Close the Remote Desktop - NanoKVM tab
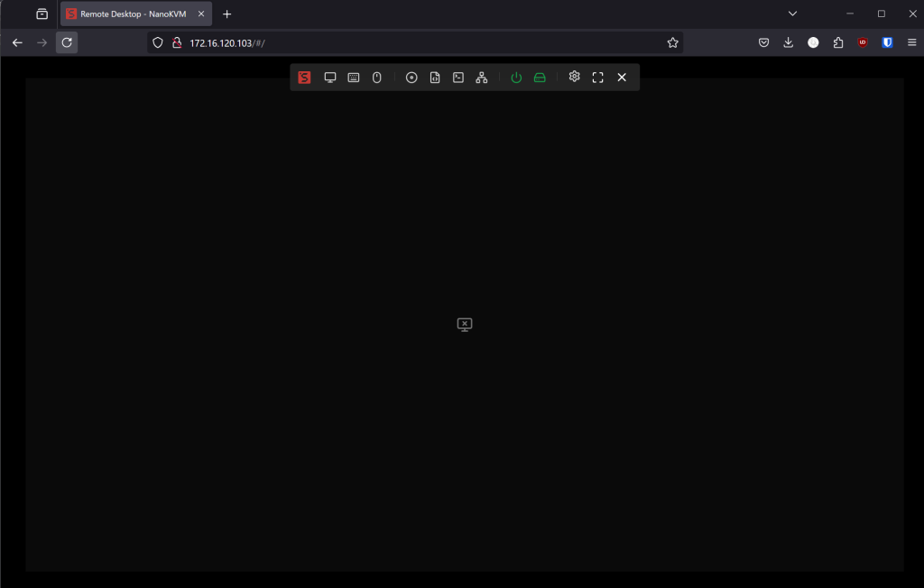 pos(201,14)
